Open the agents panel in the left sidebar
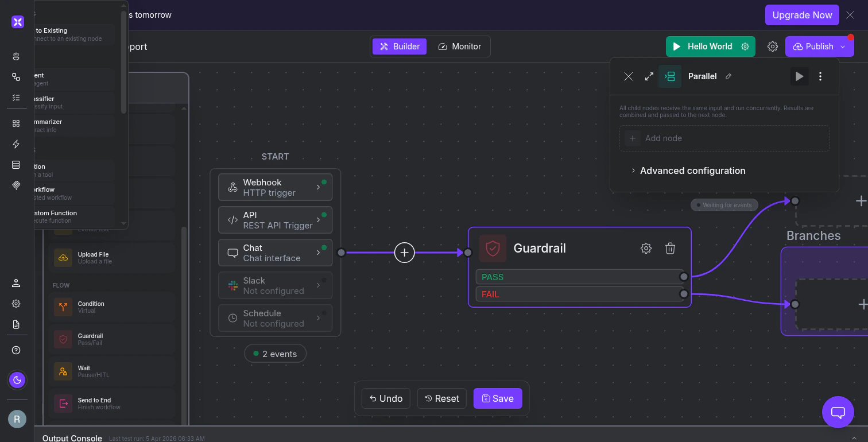Screen dimensions: 868x442 (x=16, y=56)
